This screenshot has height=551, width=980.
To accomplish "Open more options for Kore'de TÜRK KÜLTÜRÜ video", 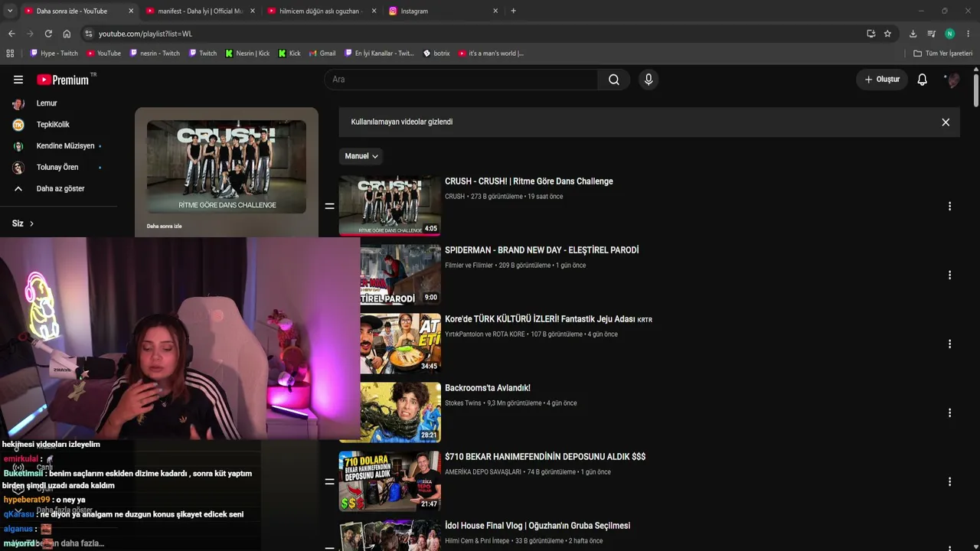I will coord(949,344).
